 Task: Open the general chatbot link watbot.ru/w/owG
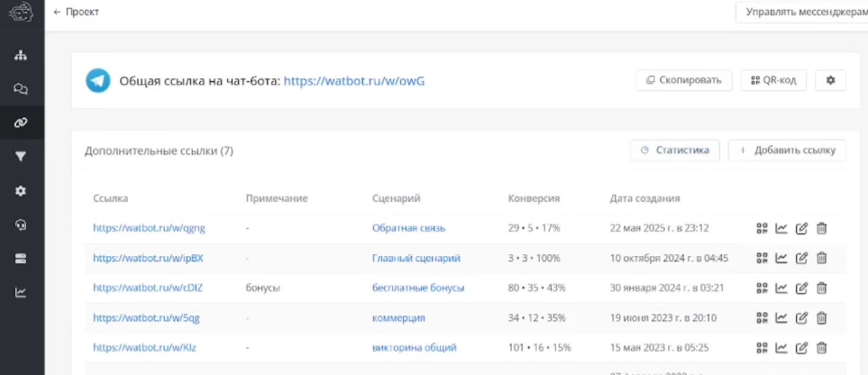353,80
